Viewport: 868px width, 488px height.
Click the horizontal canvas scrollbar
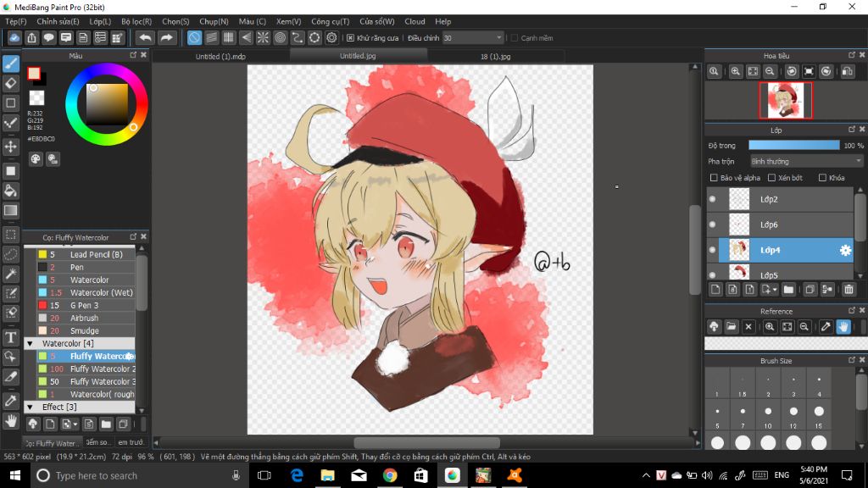(426, 442)
